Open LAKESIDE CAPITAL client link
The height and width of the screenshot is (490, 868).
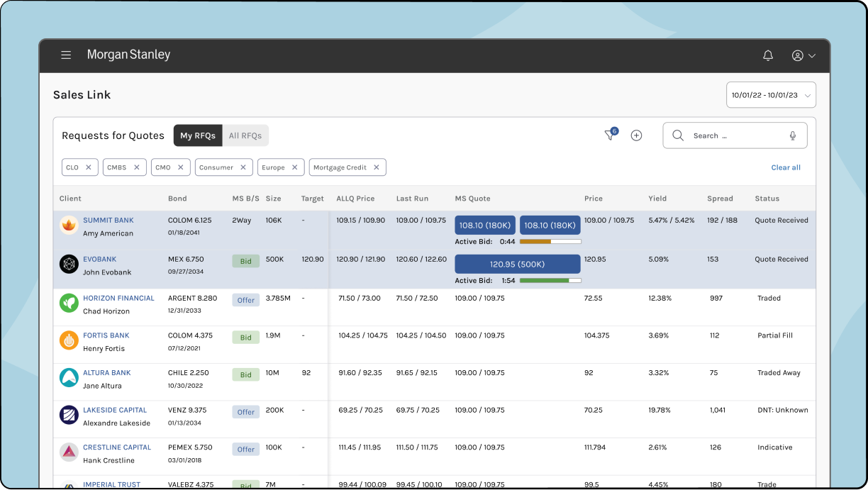point(115,410)
